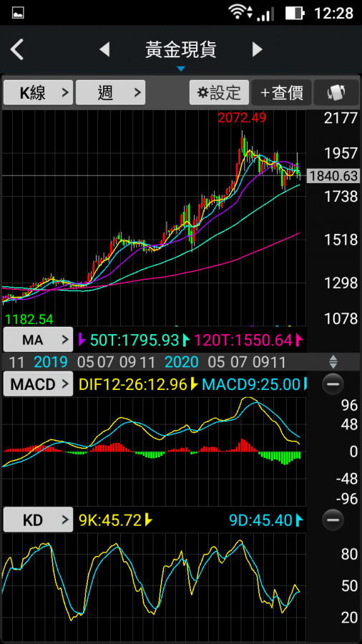The width and height of the screenshot is (362, 644).
Task: Go to next instrument with right triangle
Action: pyautogui.click(x=257, y=49)
